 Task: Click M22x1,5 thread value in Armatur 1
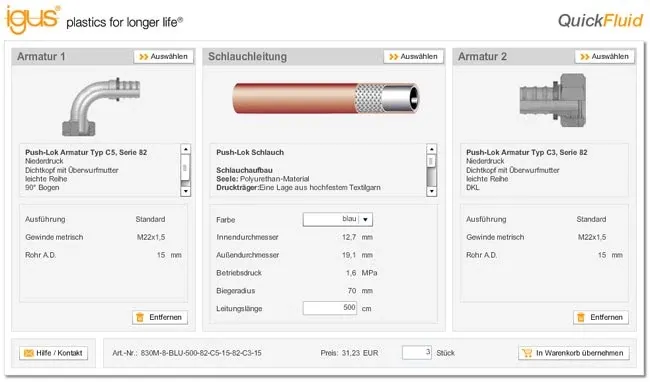pyautogui.click(x=151, y=237)
